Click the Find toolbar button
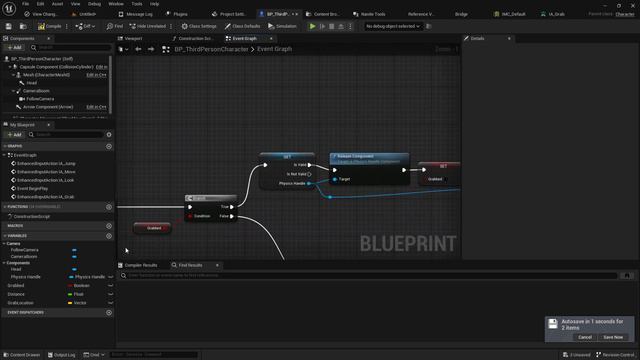This screenshot has width=640, height=360. pos(115,26)
